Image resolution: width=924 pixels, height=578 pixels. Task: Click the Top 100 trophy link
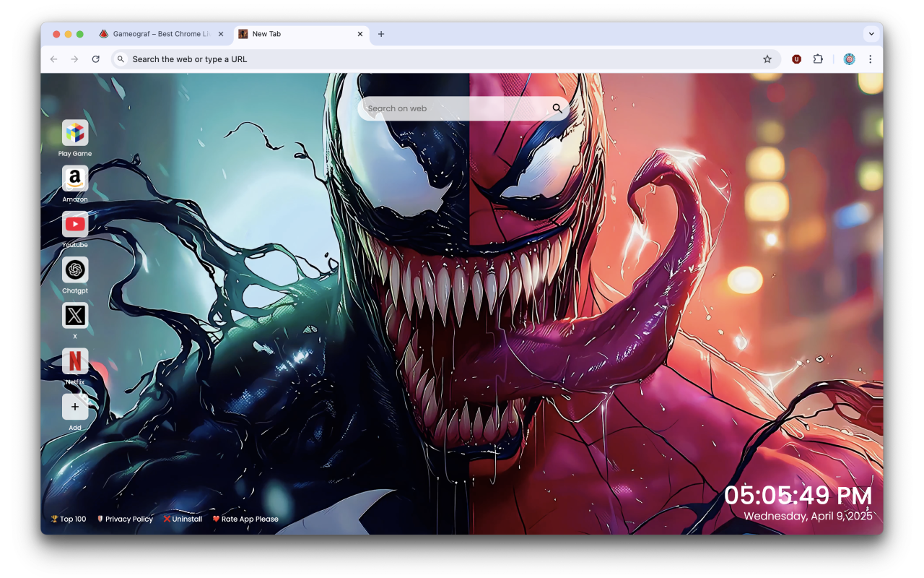67,519
